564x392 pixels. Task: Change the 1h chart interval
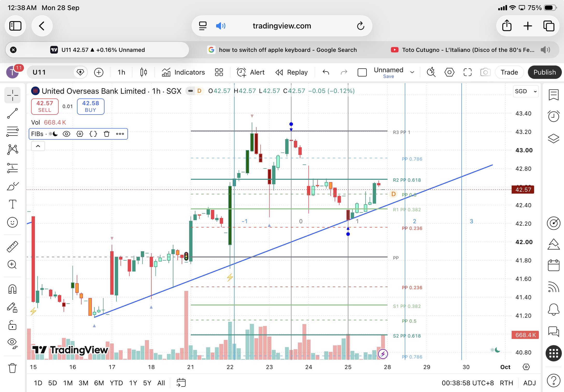121,72
